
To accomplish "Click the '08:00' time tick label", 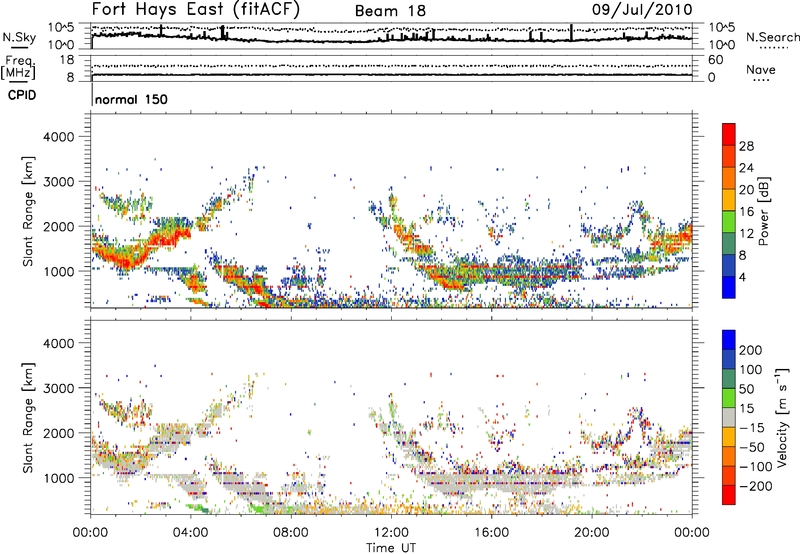I will (291, 533).
